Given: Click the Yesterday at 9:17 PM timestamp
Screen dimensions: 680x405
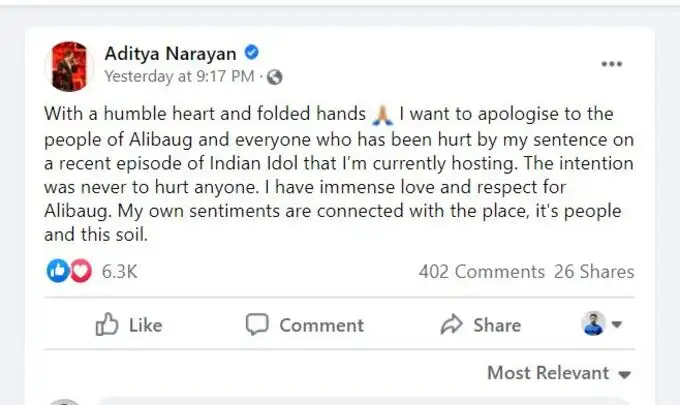Looking at the screenshot, I should point(181,76).
